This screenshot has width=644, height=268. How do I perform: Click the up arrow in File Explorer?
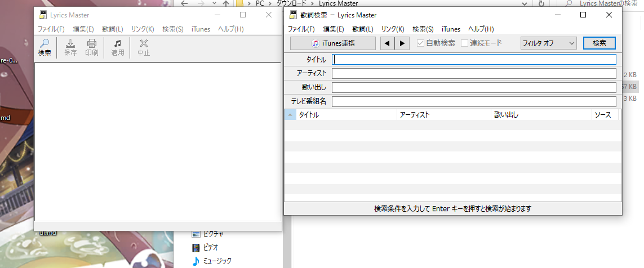click(x=226, y=3)
